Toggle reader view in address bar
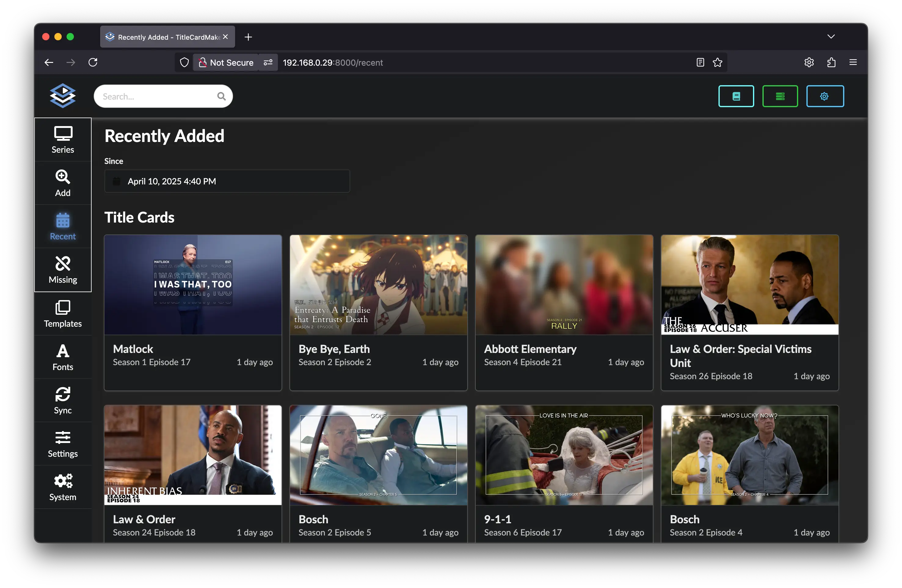The width and height of the screenshot is (902, 588). point(700,63)
